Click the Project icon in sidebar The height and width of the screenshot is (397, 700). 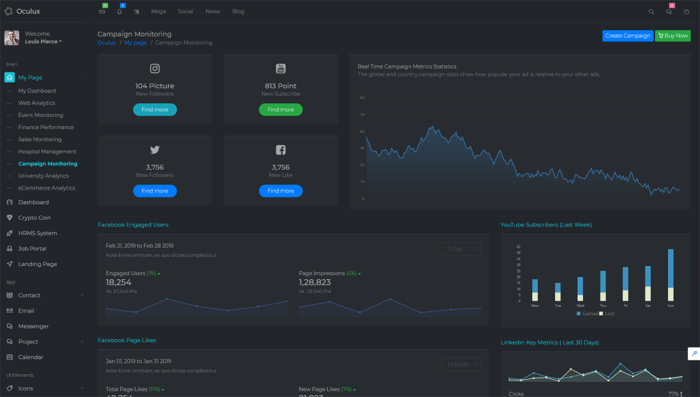9,342
